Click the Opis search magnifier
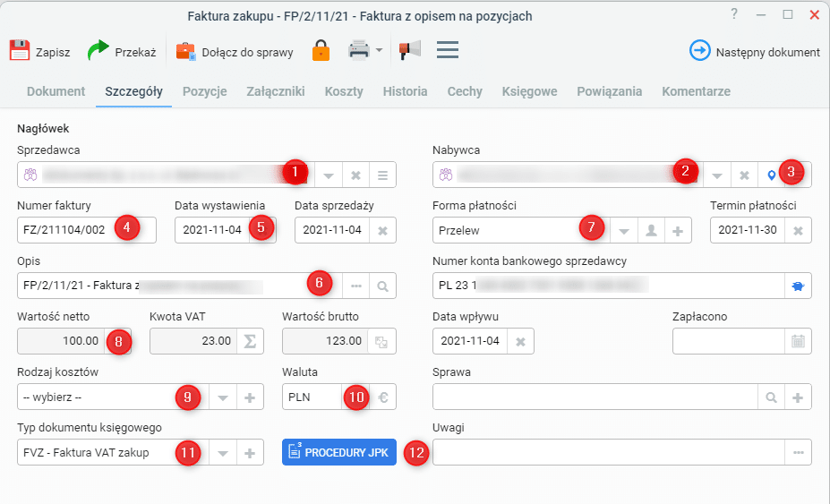 [x=382, y=286]
